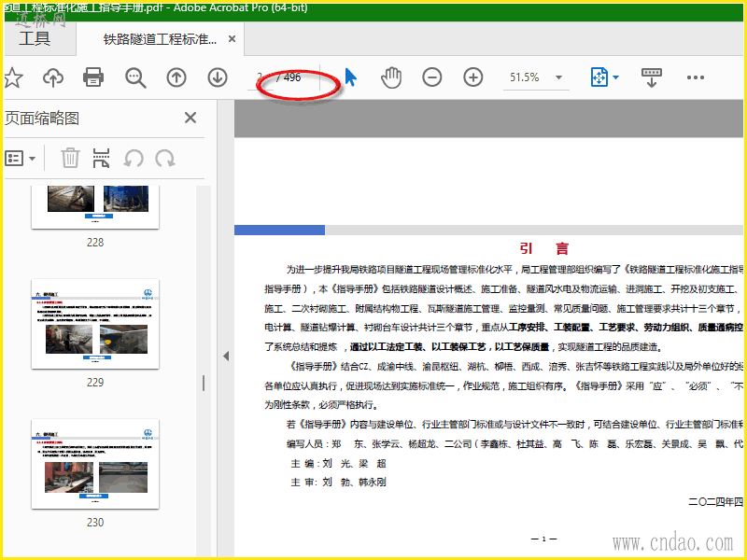
Task: Click the 主 审：刘 勃、韩永刚 line
Action: pos(338,483)
